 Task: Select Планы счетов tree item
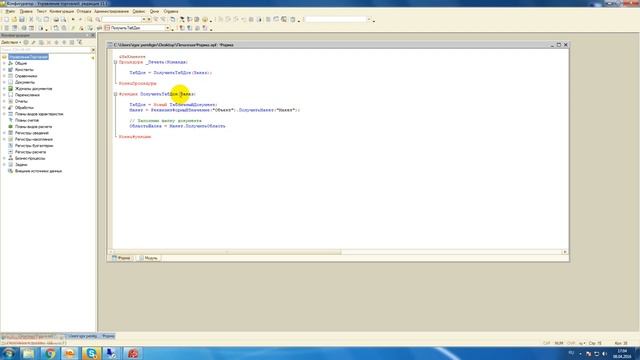point(27,120)
